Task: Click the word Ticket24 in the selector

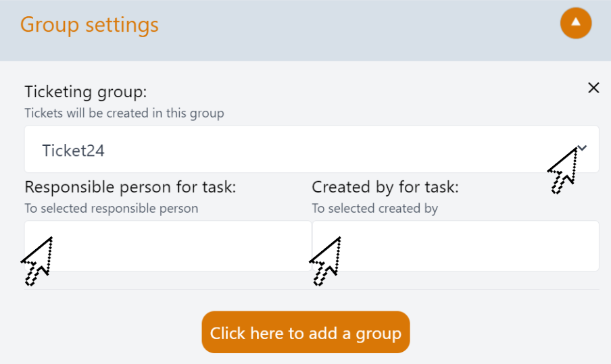Action: (x=73, y=151)
